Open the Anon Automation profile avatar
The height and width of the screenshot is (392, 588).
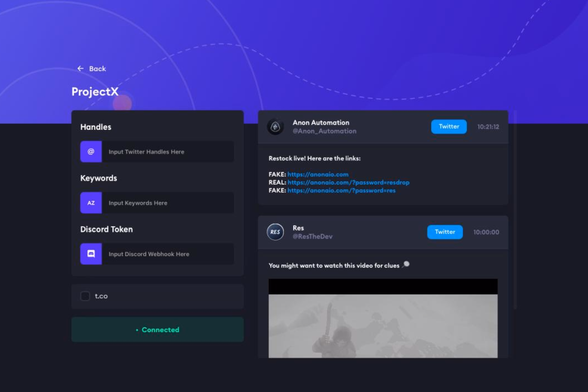(275, 127)
